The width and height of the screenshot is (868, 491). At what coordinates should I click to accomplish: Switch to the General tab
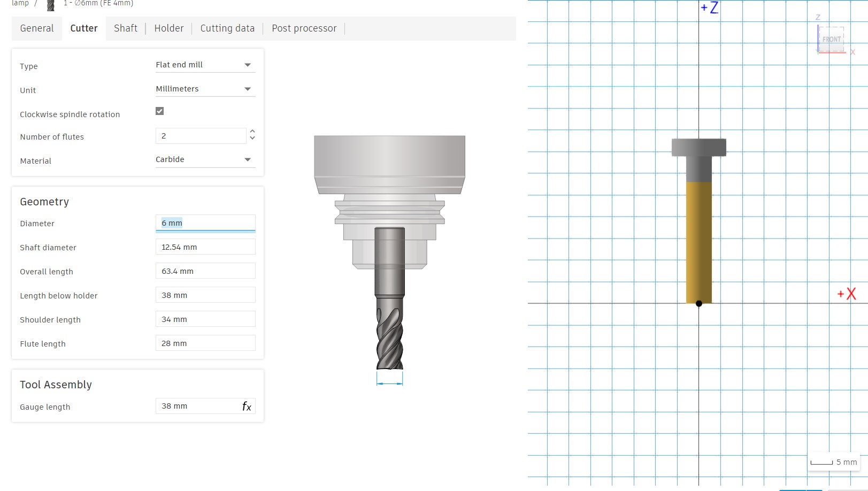click(x=37, y=28)
